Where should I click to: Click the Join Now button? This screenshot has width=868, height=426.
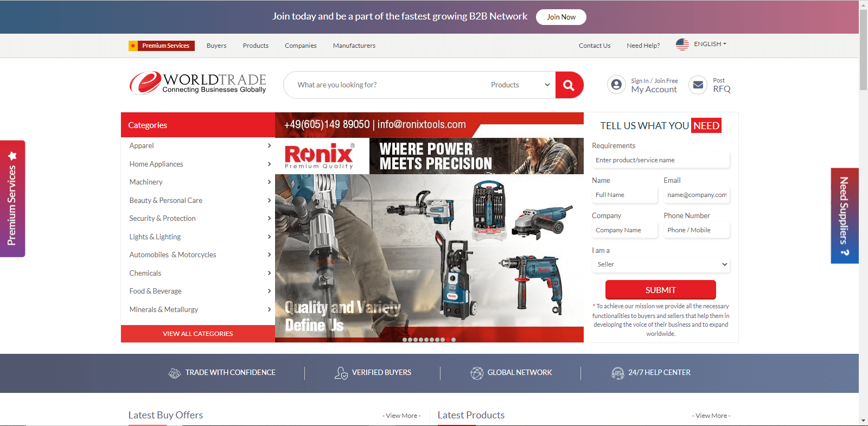coord(561,17)
